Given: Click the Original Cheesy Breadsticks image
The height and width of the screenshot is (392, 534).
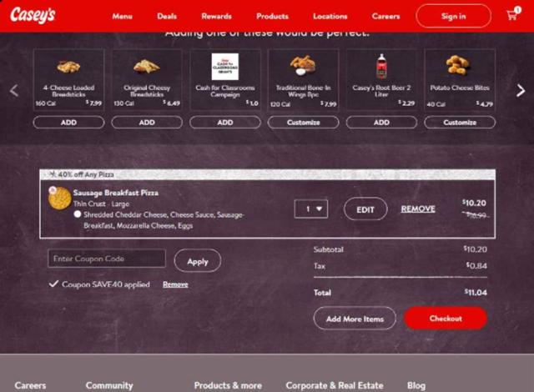Looking at the screenshot, I should (x=147, y=67).
